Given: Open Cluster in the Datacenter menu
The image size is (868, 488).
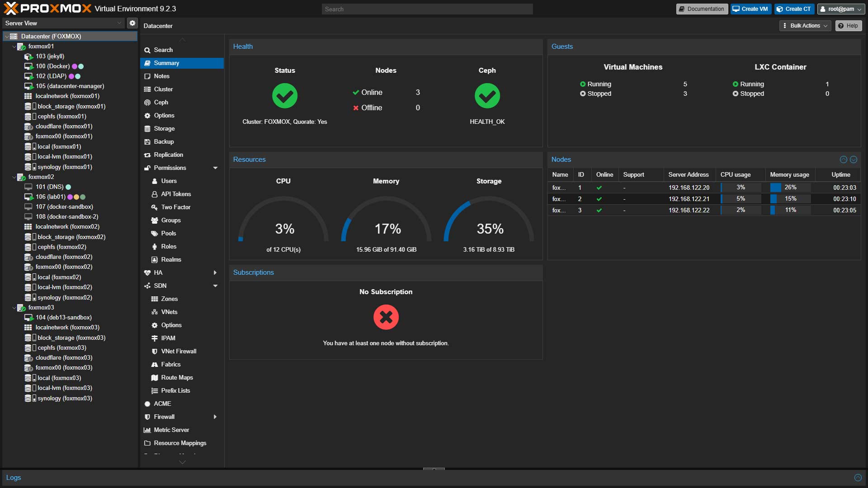Looking at the screenshot, I should (182, 89).
